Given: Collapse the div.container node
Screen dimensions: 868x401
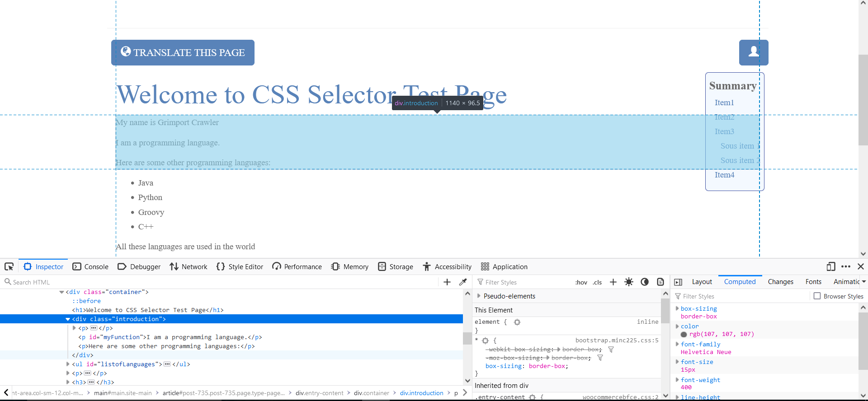Looking at the screenshot, I should click(61, 292).
